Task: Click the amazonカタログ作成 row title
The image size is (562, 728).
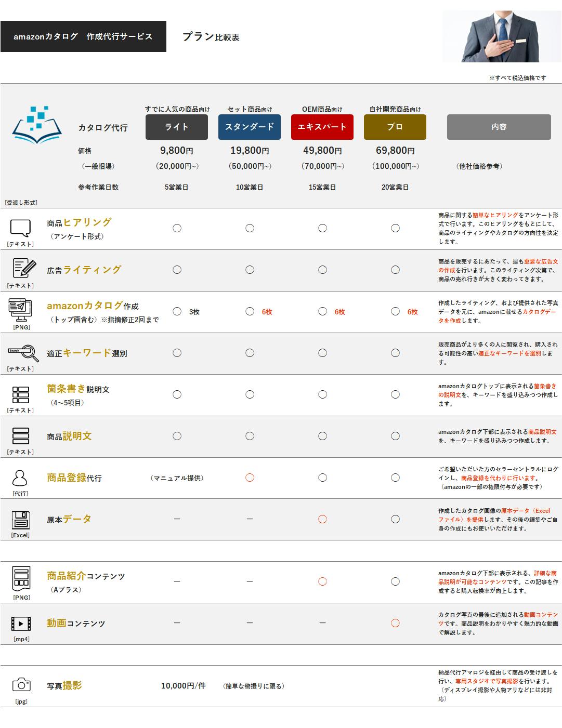Action: [x=93, y=306]
